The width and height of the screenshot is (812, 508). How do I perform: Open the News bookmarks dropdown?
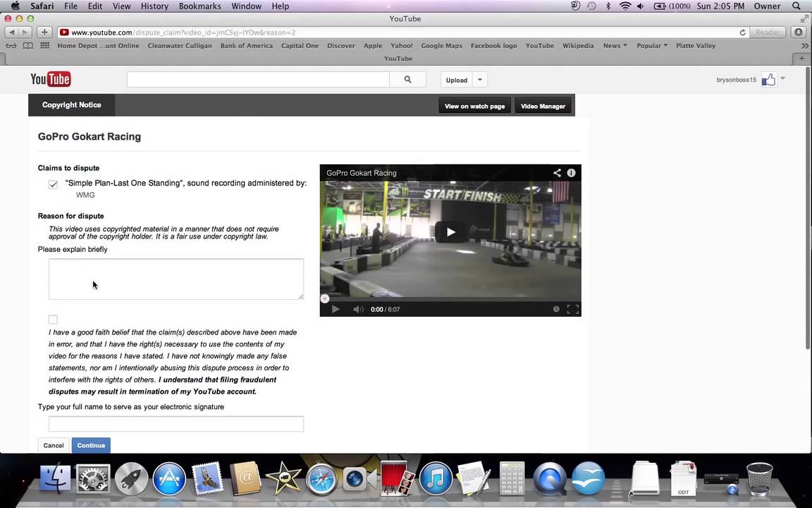615,46
